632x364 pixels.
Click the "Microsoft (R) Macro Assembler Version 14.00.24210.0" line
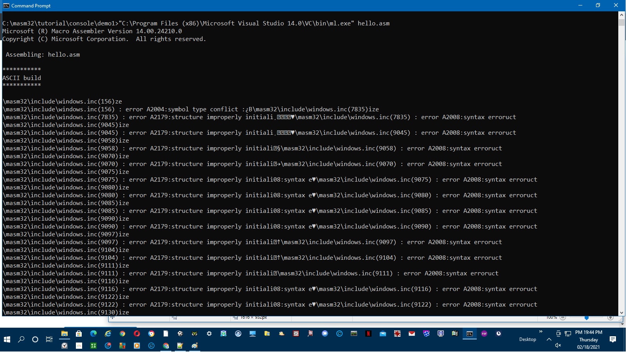click(x=92, y=31)
